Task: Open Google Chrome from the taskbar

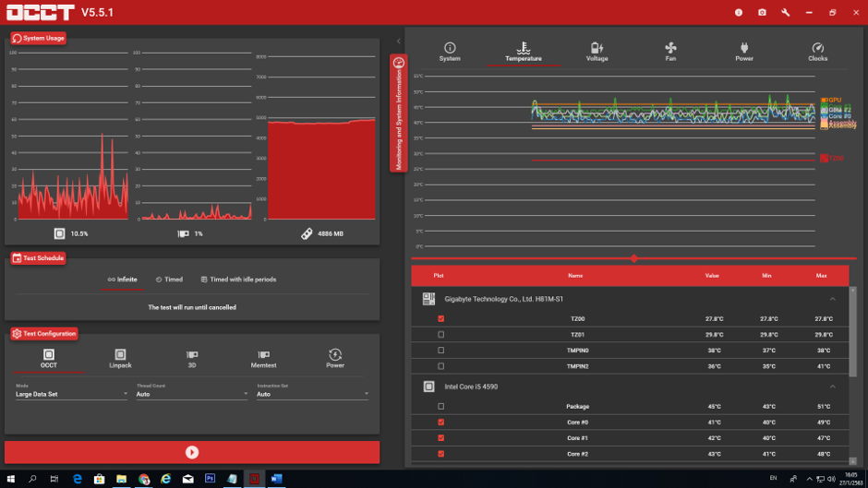Action: coord(144,479)
